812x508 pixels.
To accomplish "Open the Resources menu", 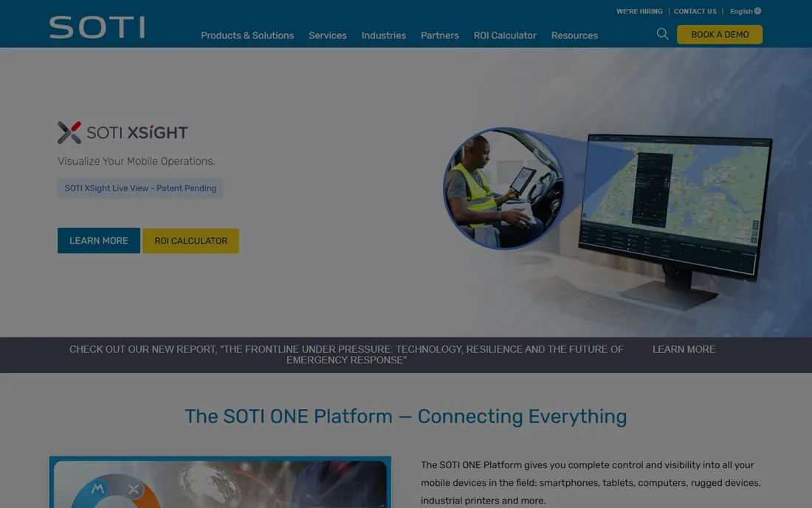I will [574, 35].
